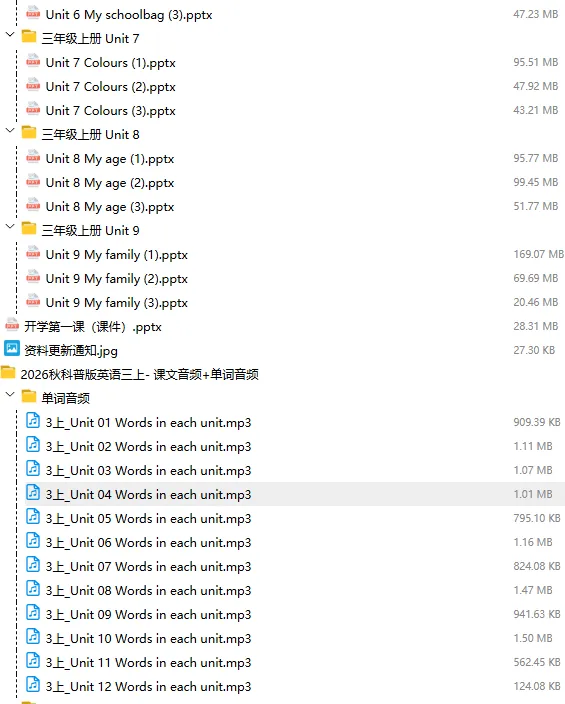565x704 pixels.
Task: Click the audio icon of Unit 11 Words mp3
Action: [x=33, y=661]
